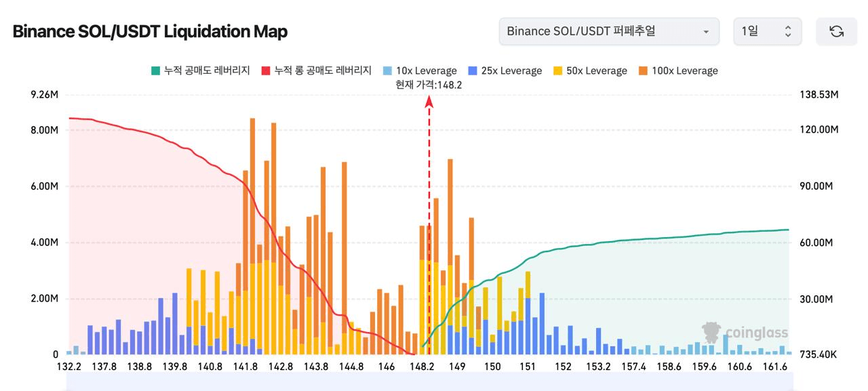This screenshot has width=868, height=391.
Task: Click the 138.53M right axis label
Action: point(819,95)
